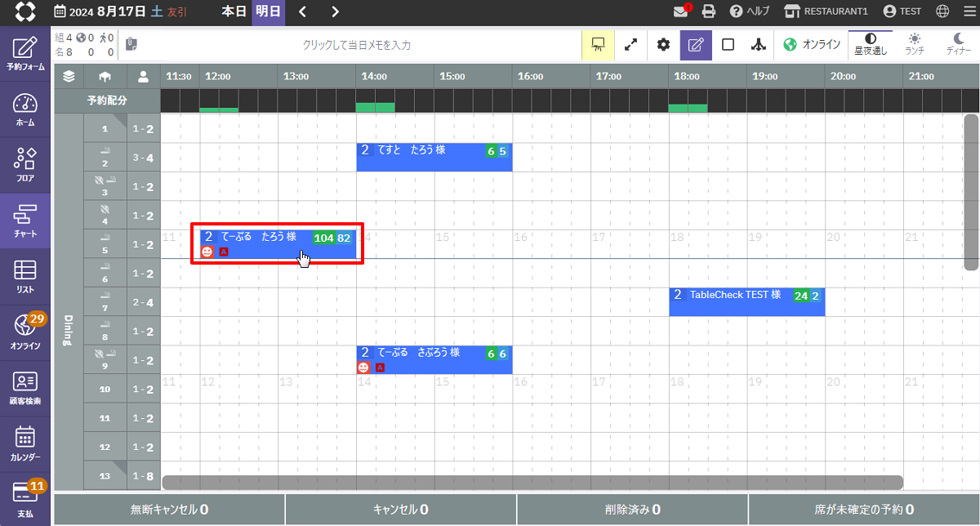Select チャート view in sidebar
The width and height of the screenshot is (980, 526).
[x=25, y=220]
